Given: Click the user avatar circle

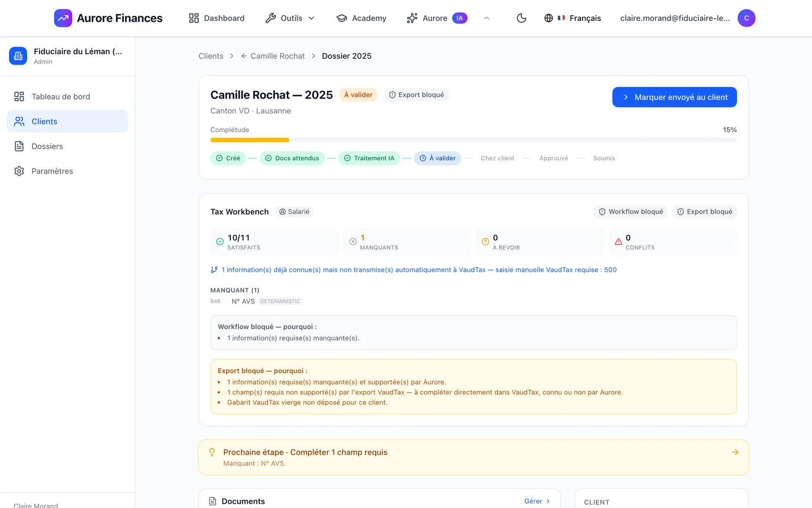Looking at the screenshot, I should point(746,18).
